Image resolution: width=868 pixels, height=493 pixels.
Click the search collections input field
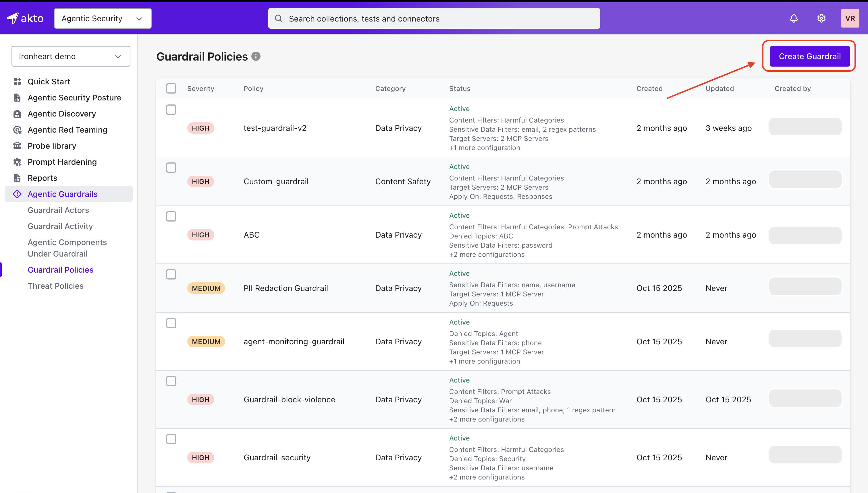tap(434, 18)
